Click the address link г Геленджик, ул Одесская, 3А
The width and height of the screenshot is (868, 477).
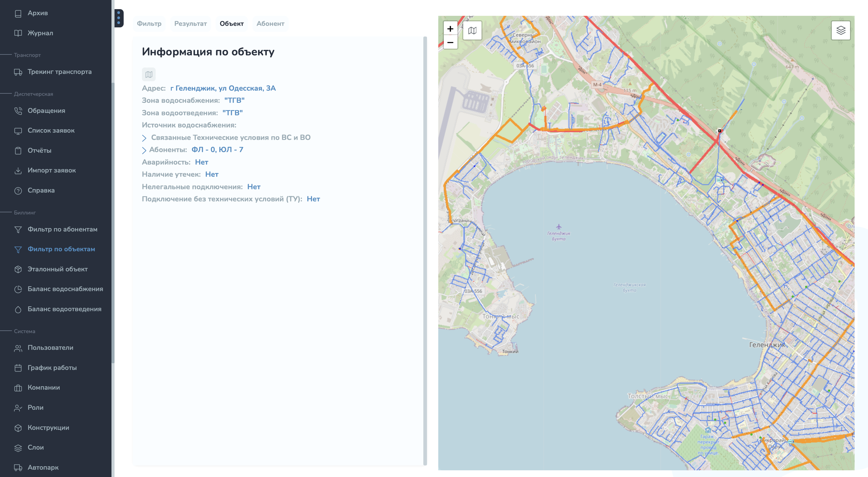pos(223,88)
